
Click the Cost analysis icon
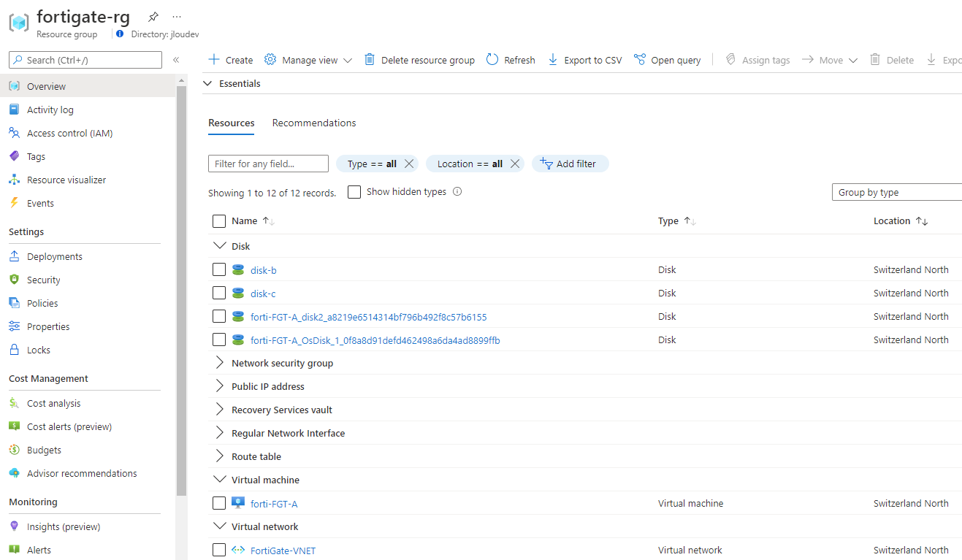(x=14, y=403)
